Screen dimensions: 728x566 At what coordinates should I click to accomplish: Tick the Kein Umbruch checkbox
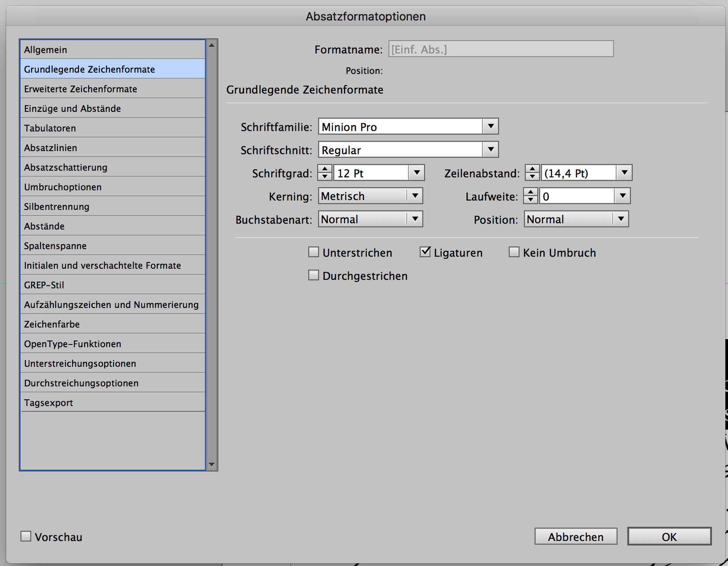[x=514, y=252]
